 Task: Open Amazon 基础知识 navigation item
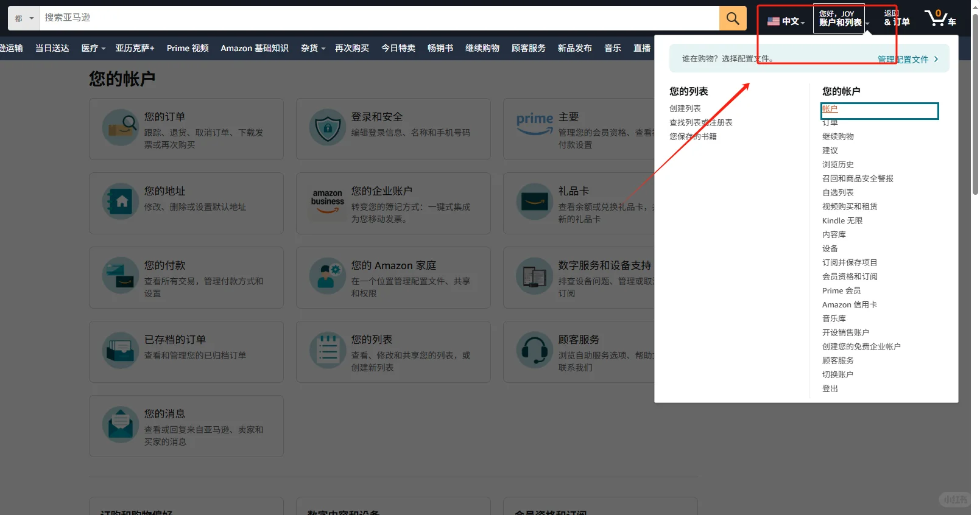pyautogui.click(x=255, y=48)
